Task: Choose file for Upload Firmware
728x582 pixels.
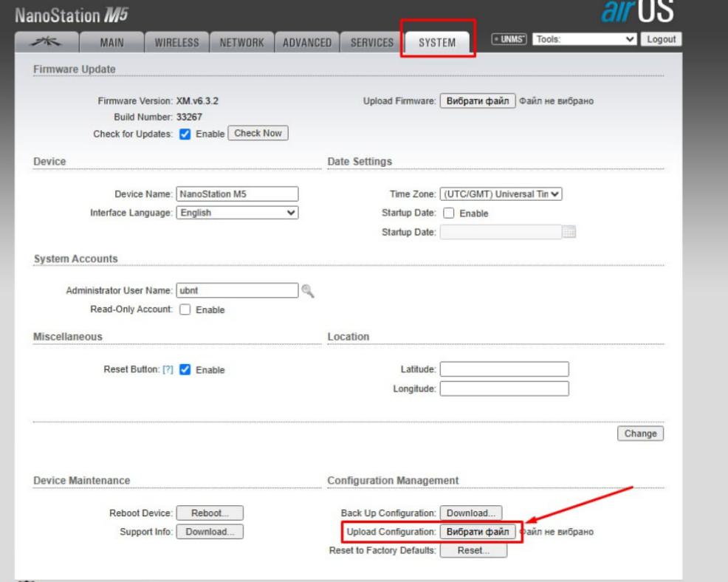Action: (x=478, y=100)
